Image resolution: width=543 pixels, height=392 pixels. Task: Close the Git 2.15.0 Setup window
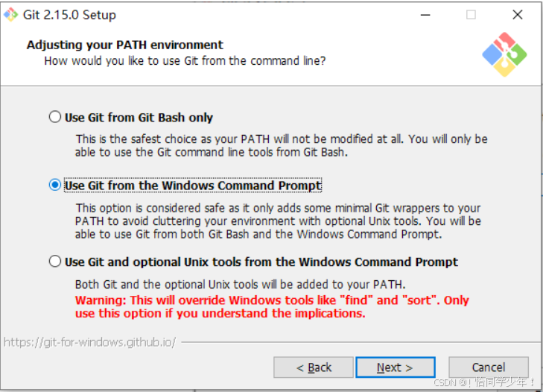(518, 15)
